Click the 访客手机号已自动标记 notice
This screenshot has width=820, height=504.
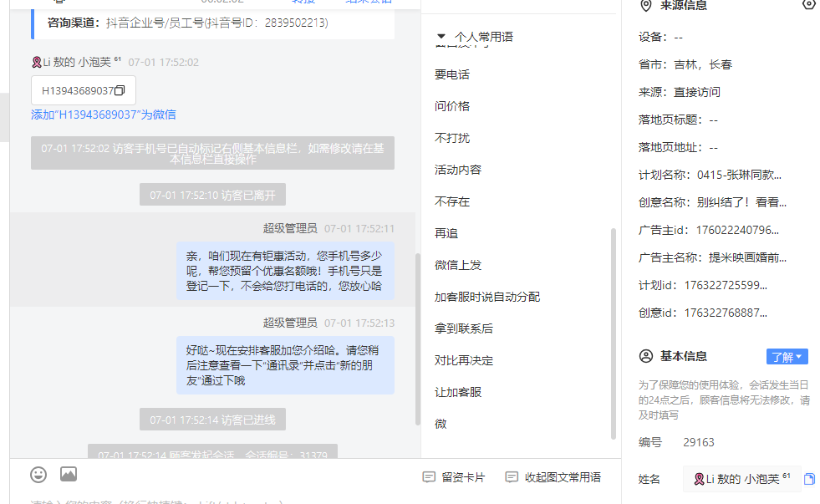[212, 153]
